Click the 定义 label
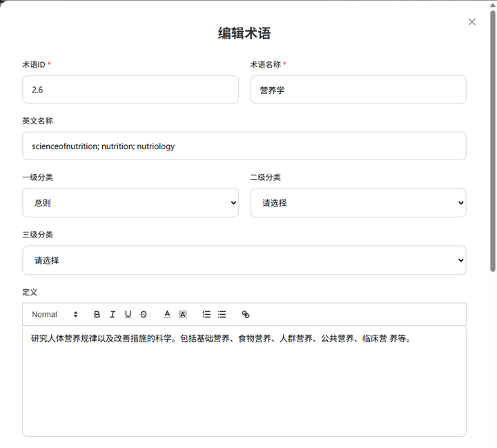This screenshot has height=448, width=497. (30, 292)
